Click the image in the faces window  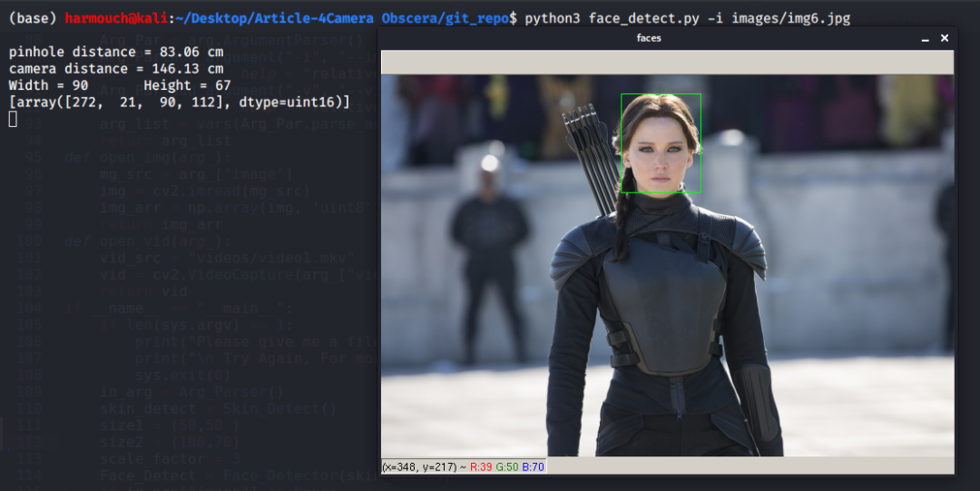pyautogui.click(x=668, y=265)
